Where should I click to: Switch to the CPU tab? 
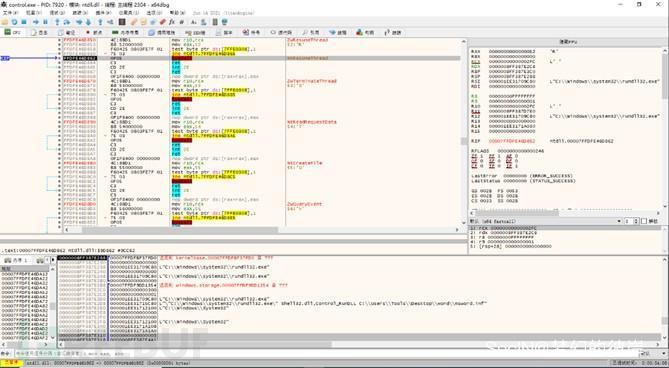coord(13,32)
